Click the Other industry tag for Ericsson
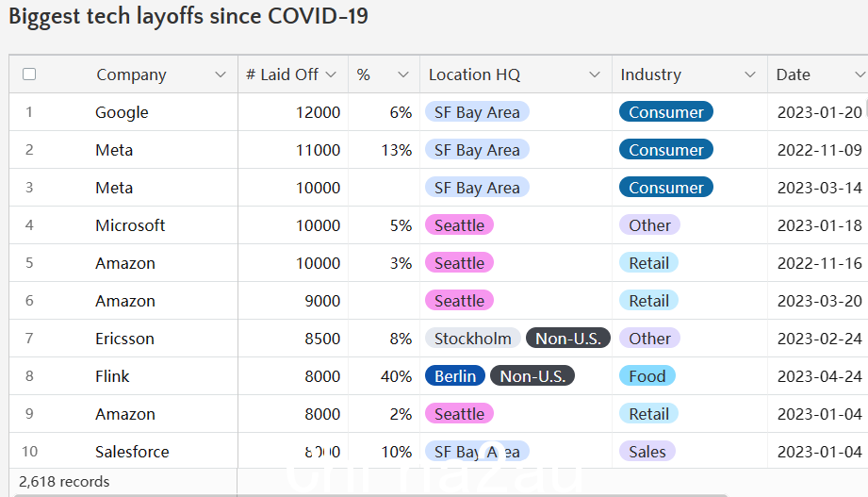This screenshot has height=497, width=868. [x=649, y=338]
